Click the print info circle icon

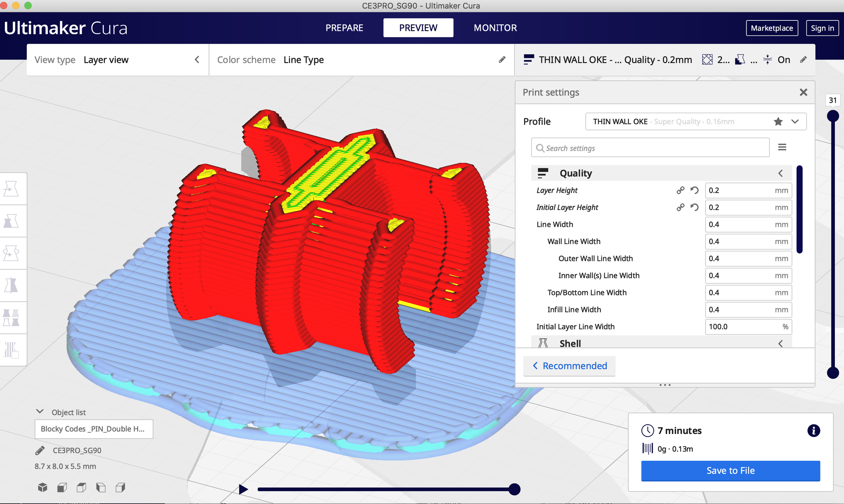(813, 430)
